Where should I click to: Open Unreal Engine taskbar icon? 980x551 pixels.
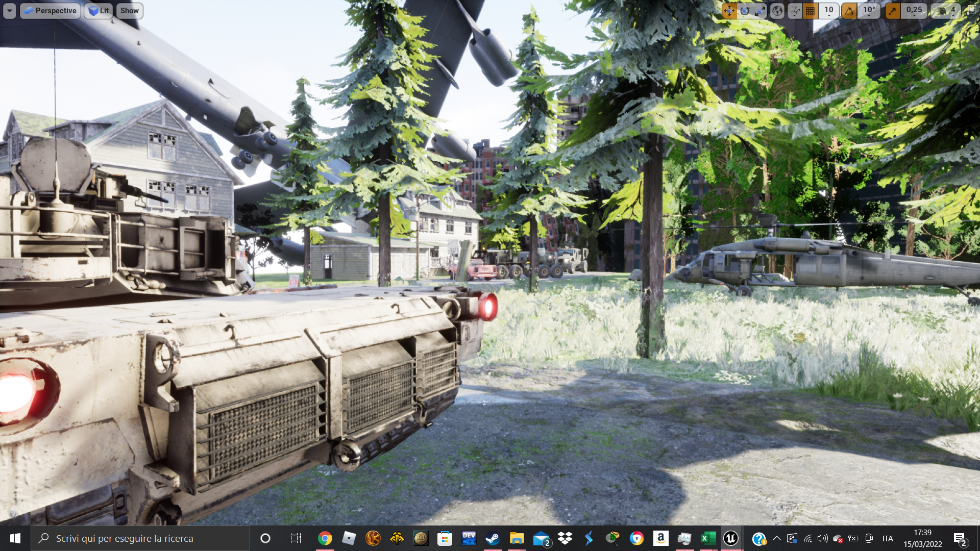[731, 538]
